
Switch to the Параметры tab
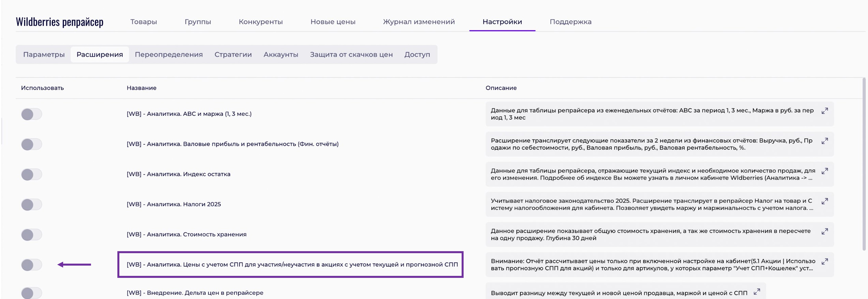tap(44, 54)
